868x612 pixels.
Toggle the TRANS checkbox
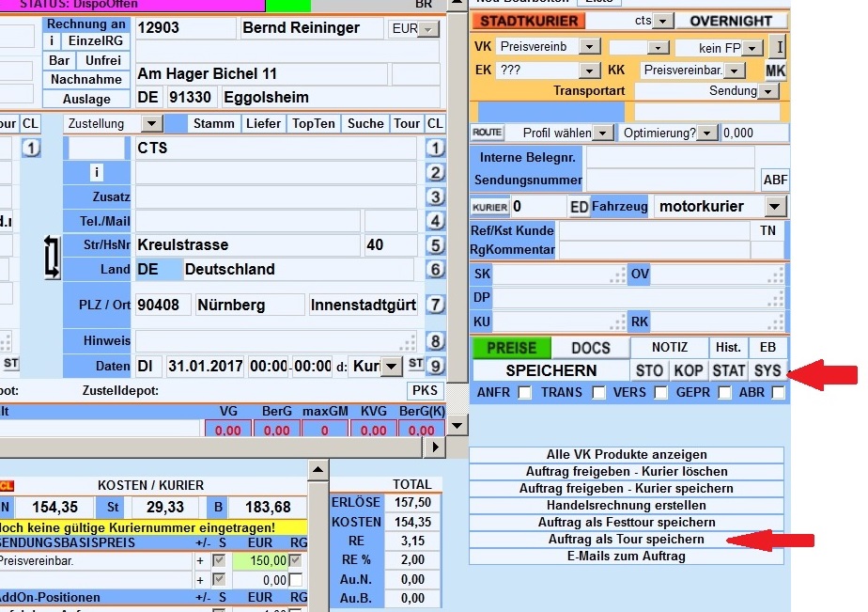598,393
